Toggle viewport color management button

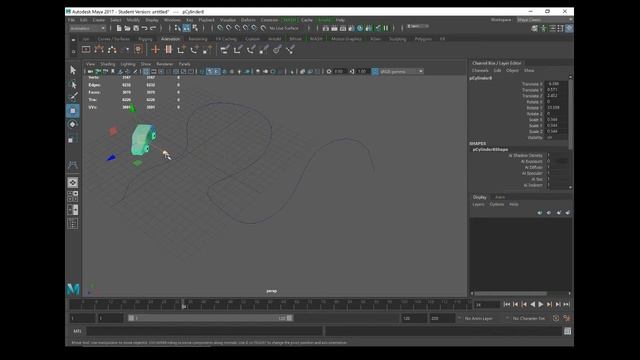[375, 71]
